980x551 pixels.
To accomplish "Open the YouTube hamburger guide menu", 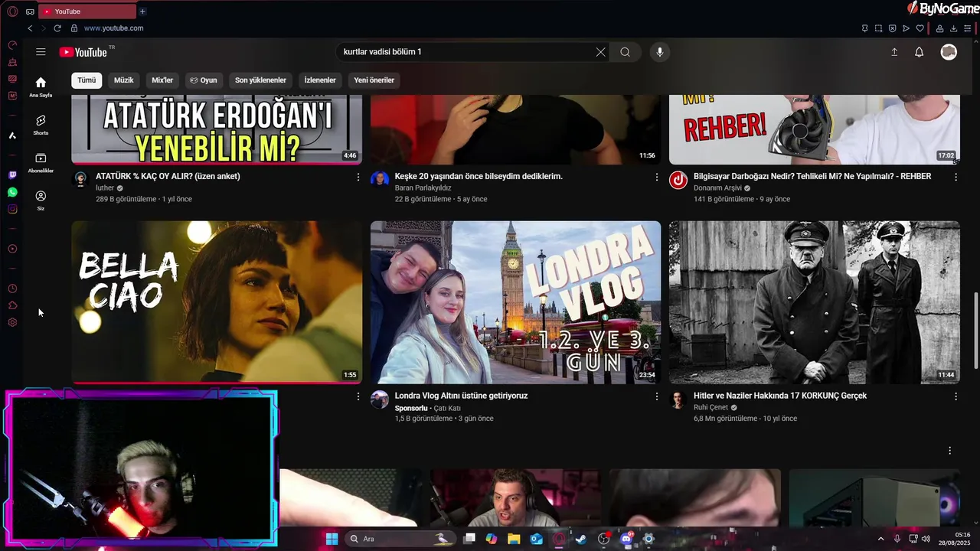I will tap(41, 52).
